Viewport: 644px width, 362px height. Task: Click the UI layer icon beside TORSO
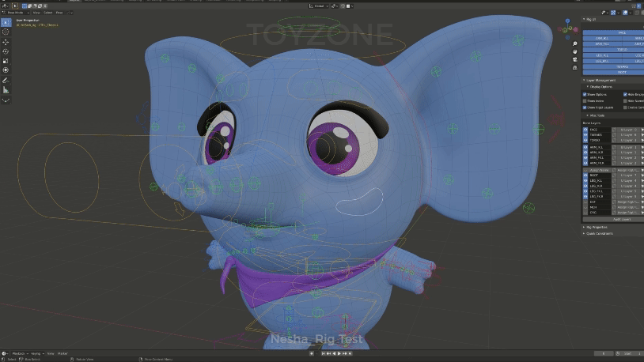pos(615,141)
